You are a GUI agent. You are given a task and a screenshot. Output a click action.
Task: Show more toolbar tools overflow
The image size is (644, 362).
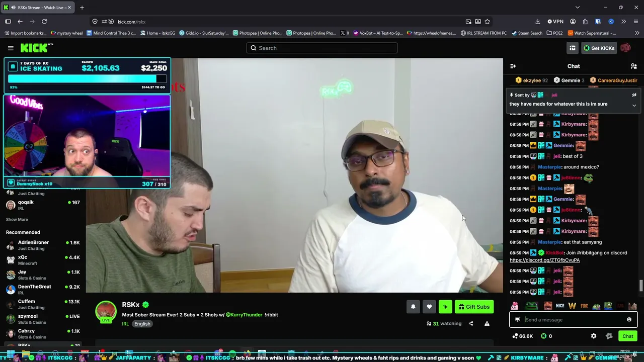pos(624,22)
